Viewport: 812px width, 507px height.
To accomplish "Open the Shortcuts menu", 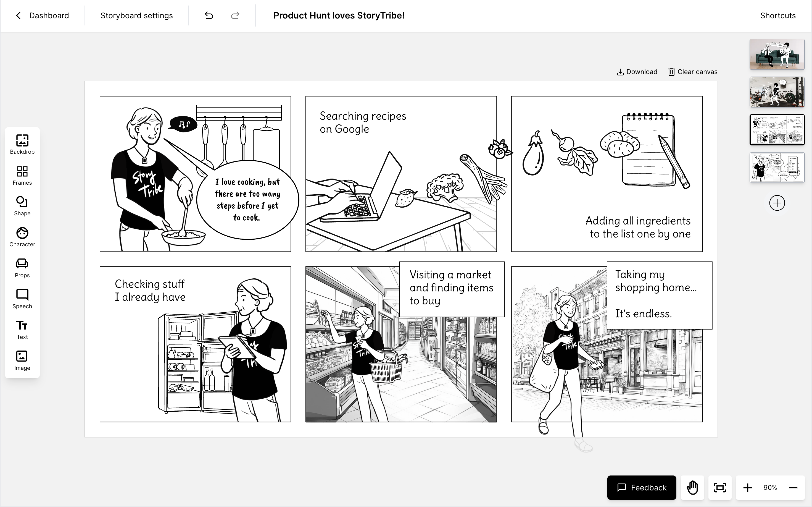I will point(778,15).
